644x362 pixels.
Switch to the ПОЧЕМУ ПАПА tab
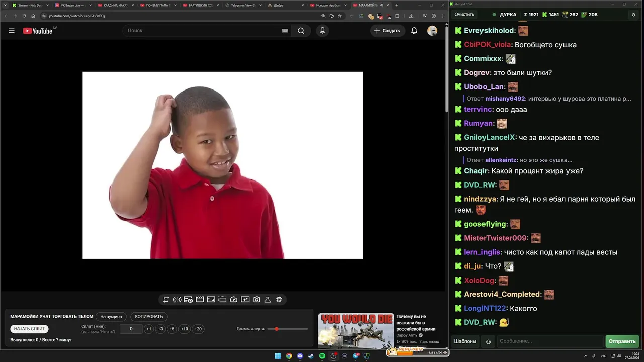[x=158, y=5]
